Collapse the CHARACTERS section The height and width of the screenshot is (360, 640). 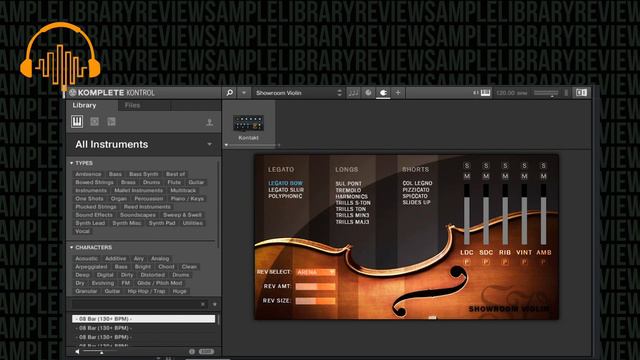point(71,248)
